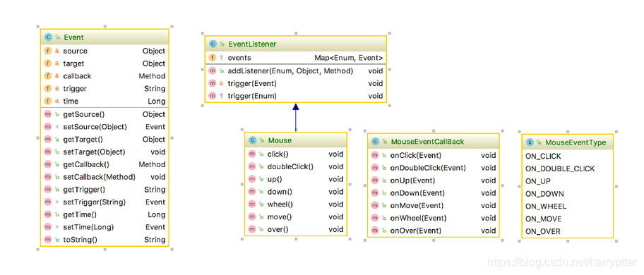Select the Event class header

point(105,37)
